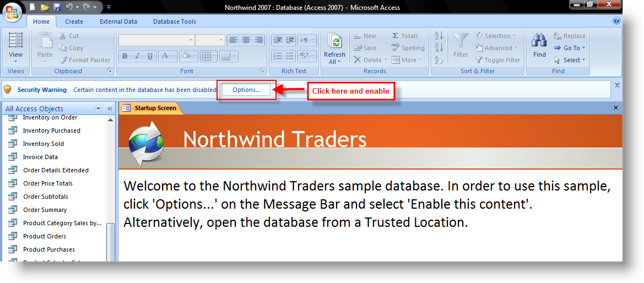The width and height of the screenshot is (644, 283).
Task: Collapse the navigation pane with shutter button
Action: click(110, 108)
